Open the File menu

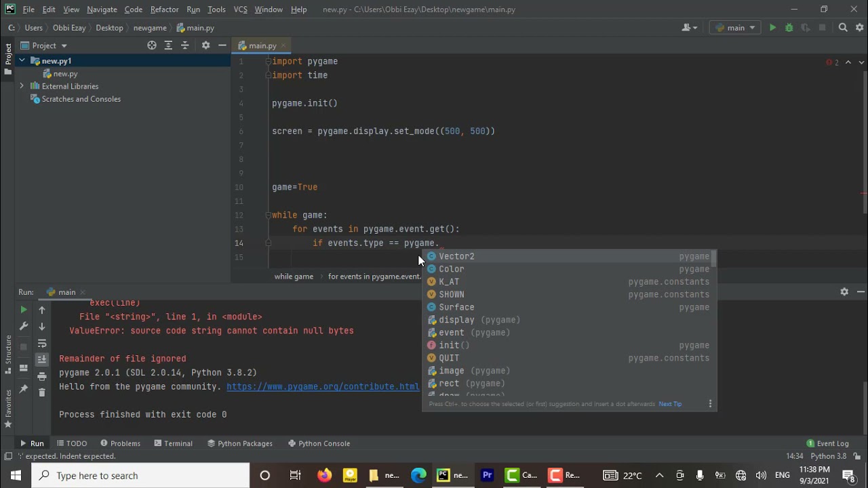tap(28, 9)
